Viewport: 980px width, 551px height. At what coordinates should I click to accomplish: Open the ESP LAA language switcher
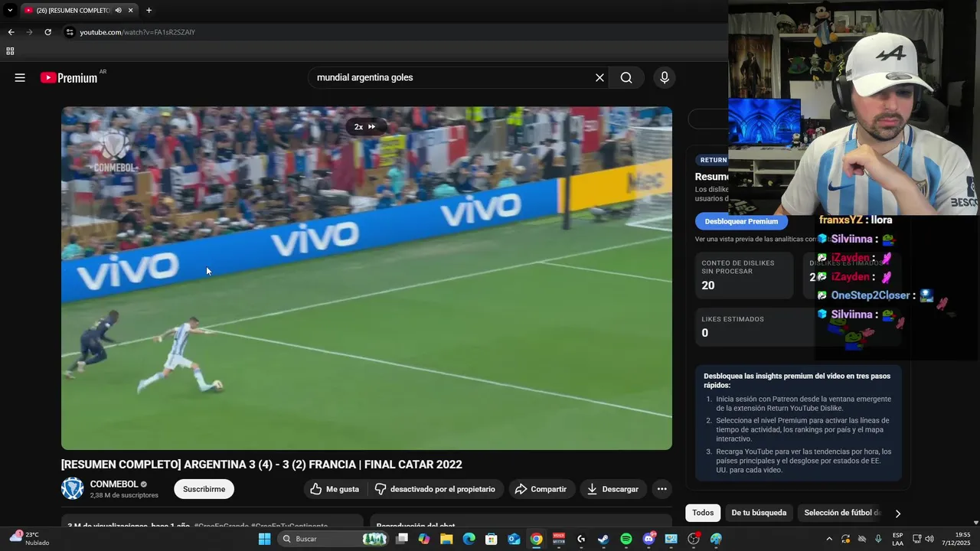(x=897, y=539)
